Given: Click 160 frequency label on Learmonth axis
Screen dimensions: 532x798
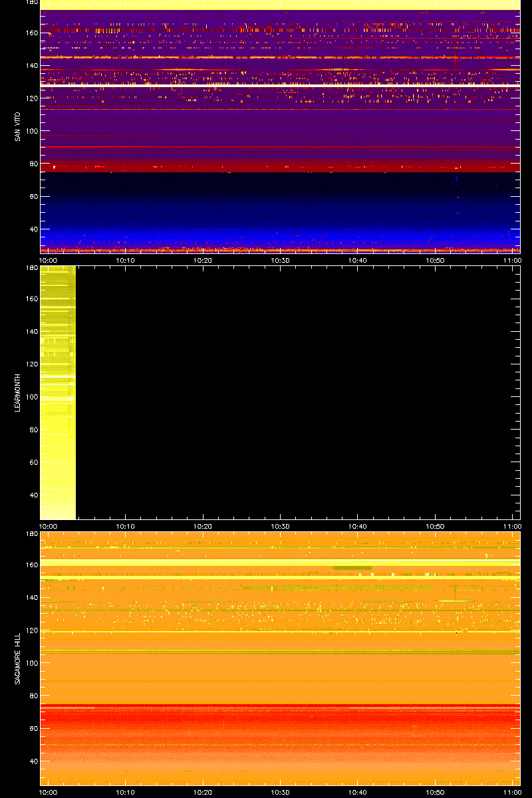Looking at the screenshot, I should click(32, 299).
